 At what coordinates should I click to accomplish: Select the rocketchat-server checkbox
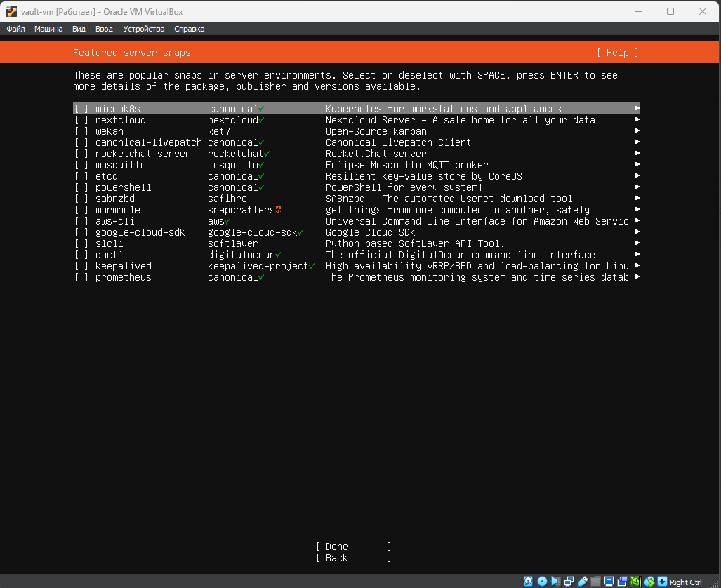(81, 154)
